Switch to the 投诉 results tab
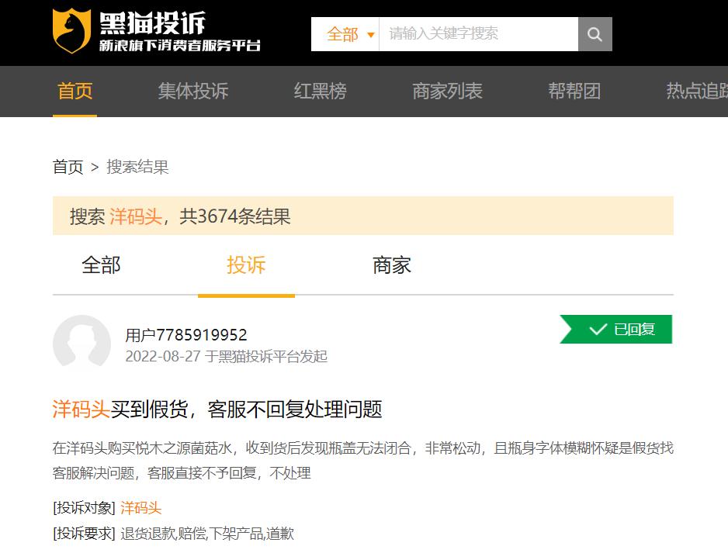Image resolution: width=728 pixels, height=560 pixels. [x=246, y=265]
